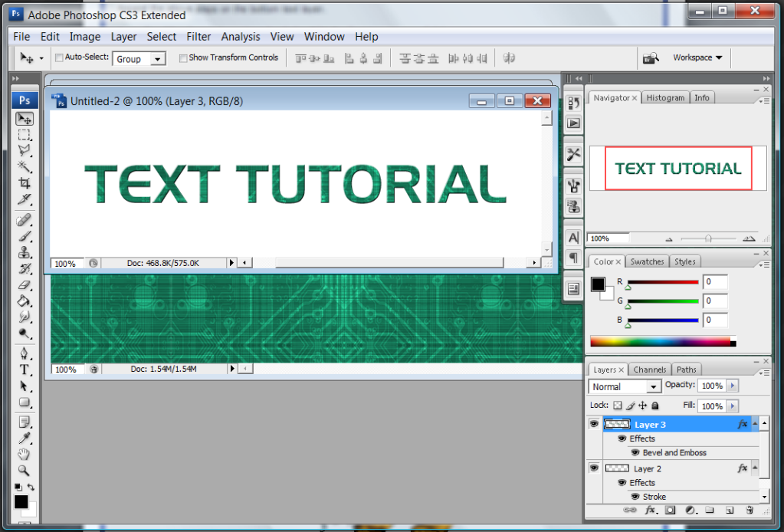Select the Hand tool
The width and height of the screenshot is (784, 532).
pos(25,455)
